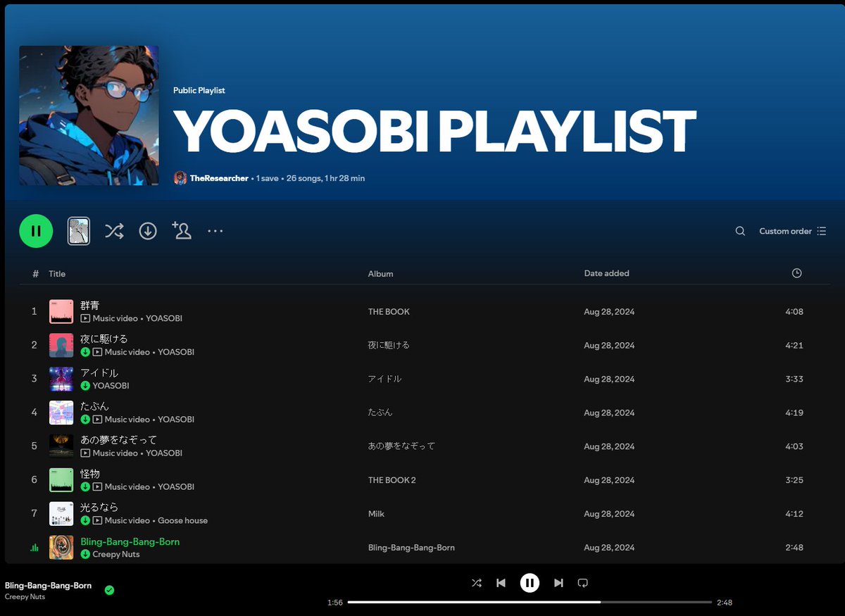Click the 3:33 duration of アイドル
This screenshot has width=845, height=616.
pyautogui.click(x=794, y=379)
